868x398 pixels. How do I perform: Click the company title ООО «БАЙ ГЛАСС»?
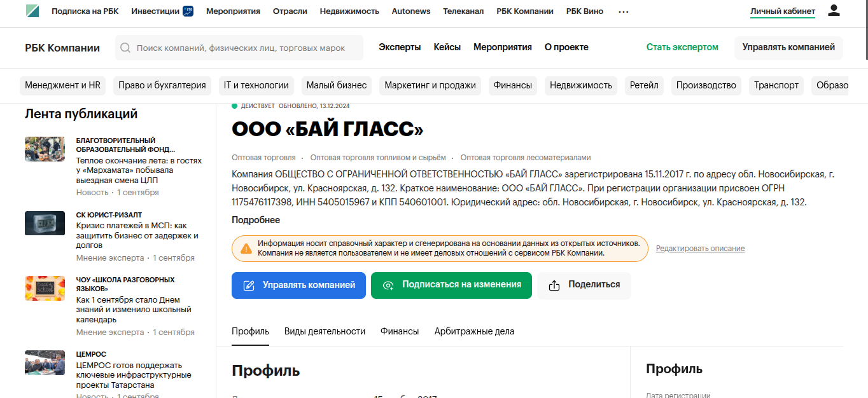point(327,129)
